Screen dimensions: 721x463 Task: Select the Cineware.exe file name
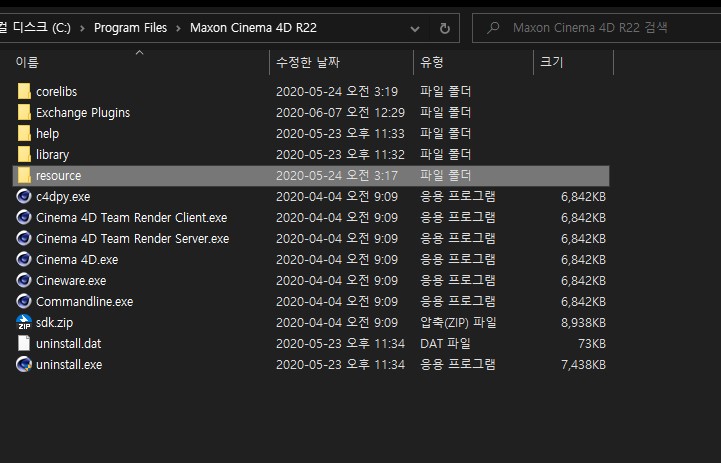tap(71, 280)
